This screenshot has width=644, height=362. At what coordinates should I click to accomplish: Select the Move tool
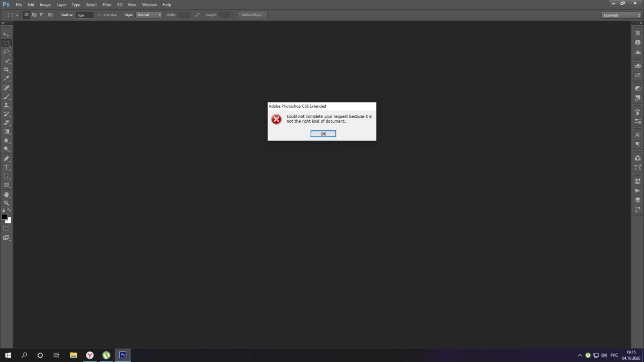point(6,34)
